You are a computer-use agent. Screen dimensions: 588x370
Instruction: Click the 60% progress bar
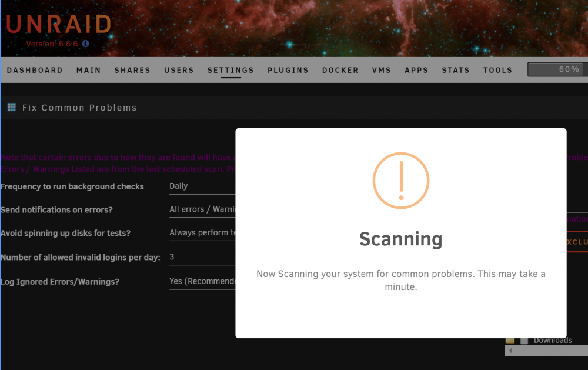[557, 69]
